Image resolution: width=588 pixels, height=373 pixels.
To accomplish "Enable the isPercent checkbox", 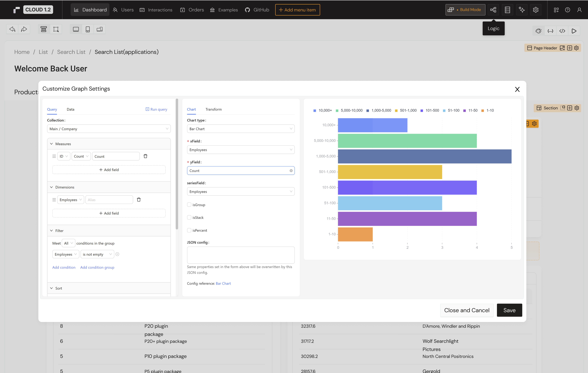I will [x=189, y=230].
